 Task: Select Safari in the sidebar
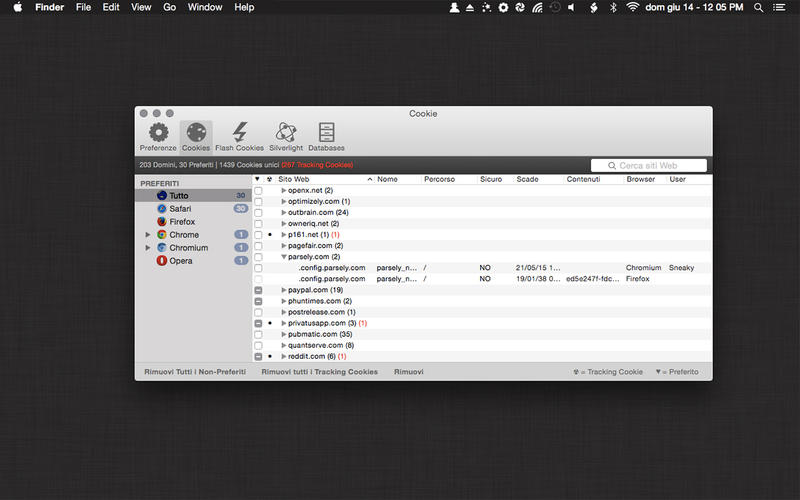(179, 209)
